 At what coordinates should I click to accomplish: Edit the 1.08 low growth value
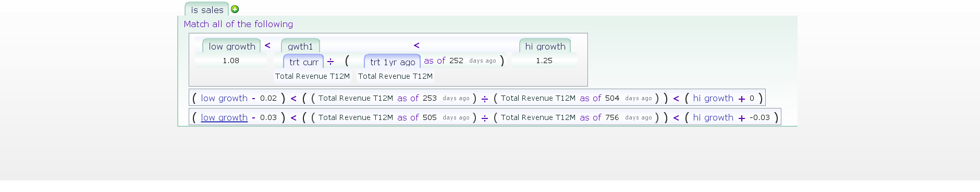[231, 61]
